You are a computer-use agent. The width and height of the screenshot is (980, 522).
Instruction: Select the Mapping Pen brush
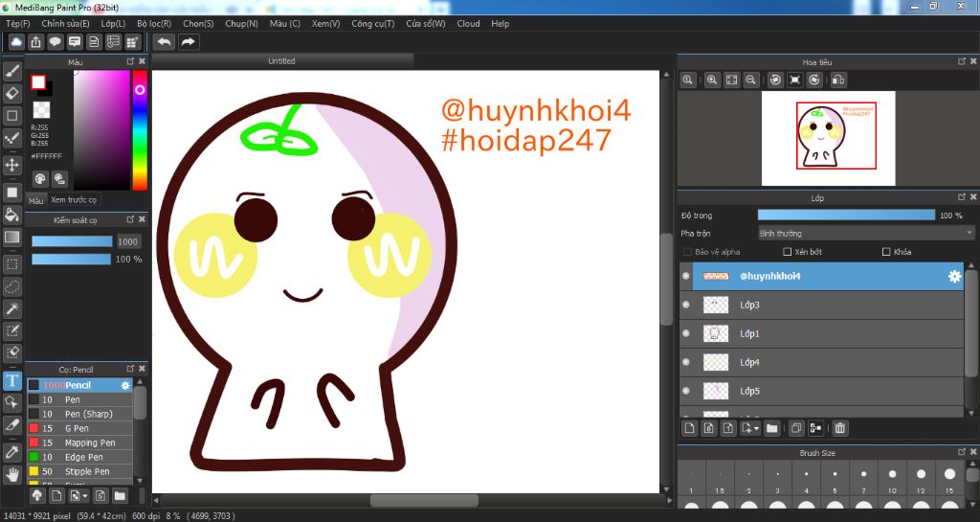[x=79, y=443]
